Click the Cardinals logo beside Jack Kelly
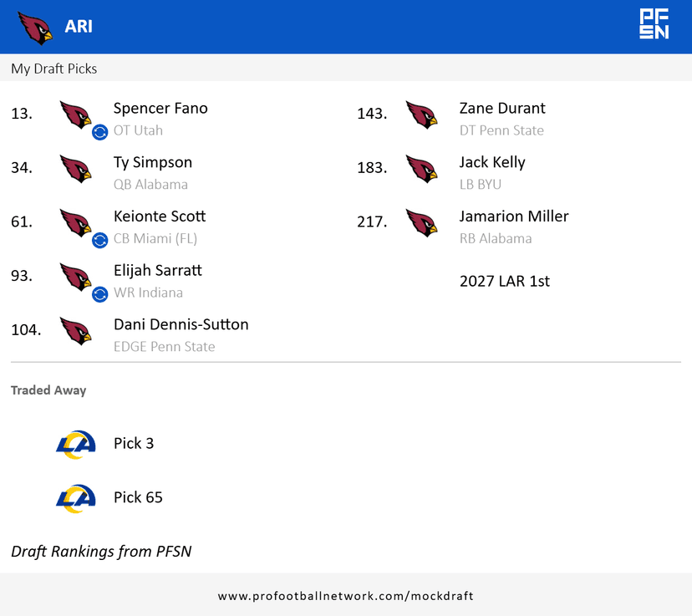692x616 pixels. [422, 169]
